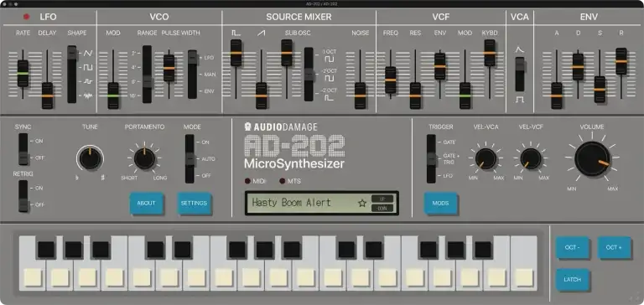Click the VCF ENV slider handle

(x=440, y=66)
